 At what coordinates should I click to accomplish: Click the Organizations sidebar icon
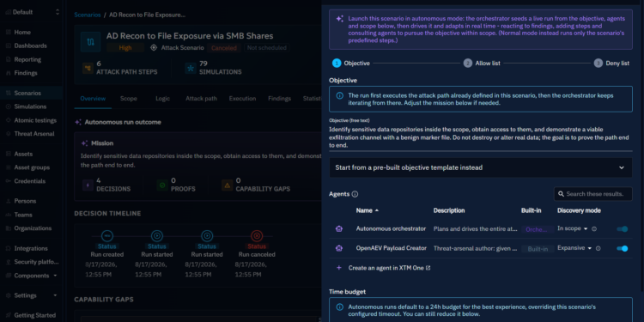[x=9, y=228]
